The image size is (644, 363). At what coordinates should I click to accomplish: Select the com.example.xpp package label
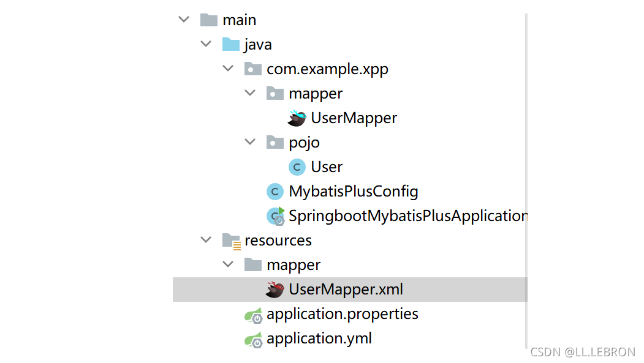[327, 69]
